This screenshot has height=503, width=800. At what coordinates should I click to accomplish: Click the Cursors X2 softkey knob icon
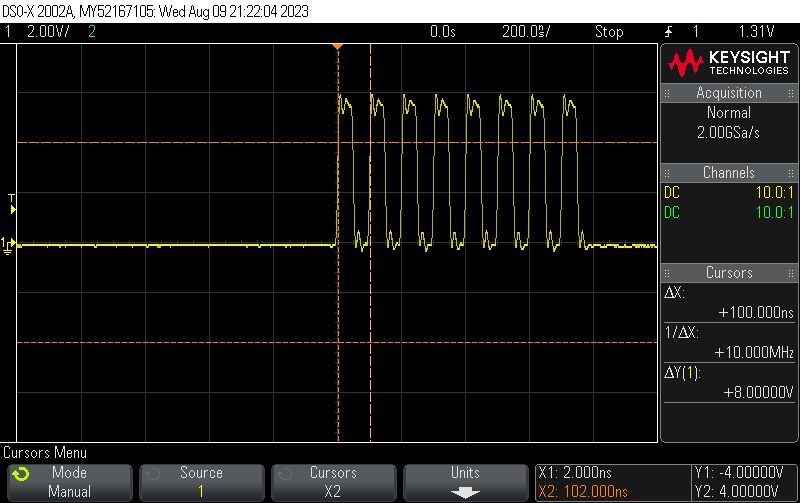click(x=284, y=474)
